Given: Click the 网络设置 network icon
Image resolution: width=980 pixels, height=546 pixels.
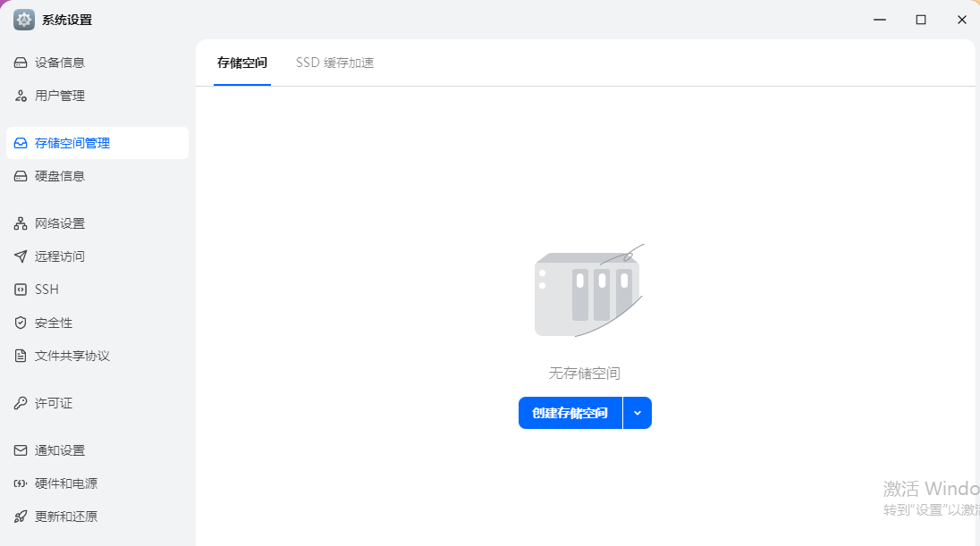Looking at the screenshot, I should pos(21,223).
